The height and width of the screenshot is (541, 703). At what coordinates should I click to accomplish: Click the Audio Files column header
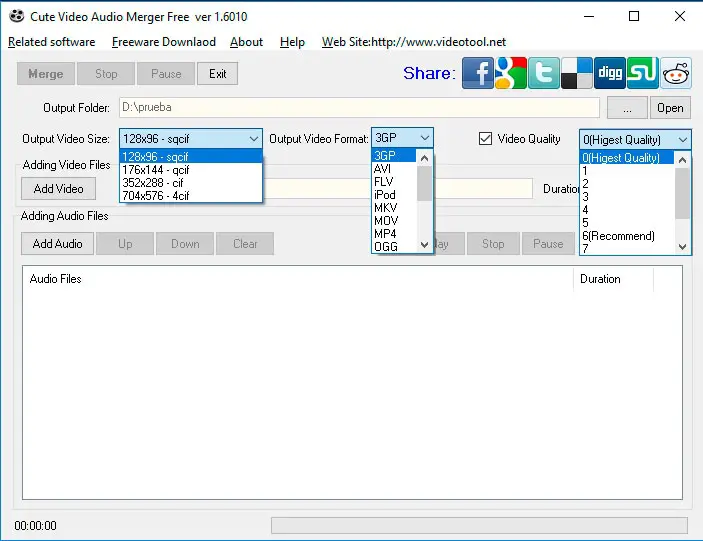point(298,279)
